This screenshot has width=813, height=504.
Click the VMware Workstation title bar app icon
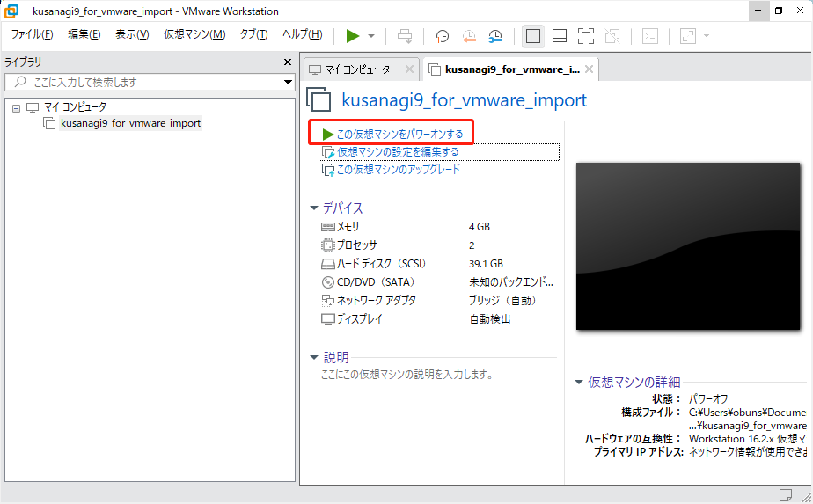click(x=11, y=11)
